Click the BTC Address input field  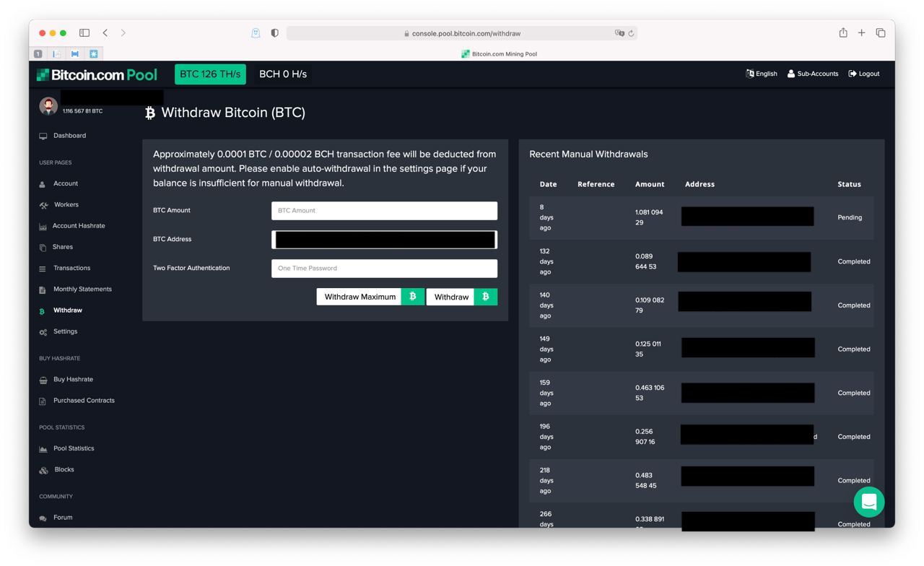click(384, 240)
